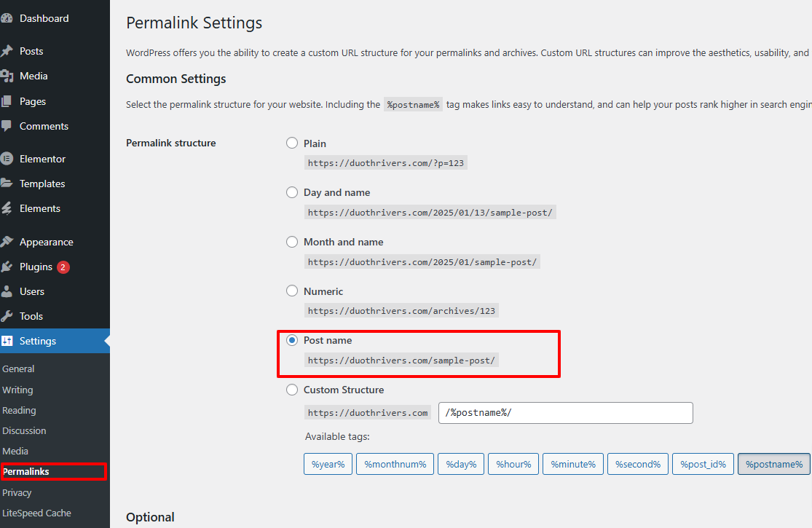
Task: Choose the Custom Structure radio button
Action: click(292, 390)
